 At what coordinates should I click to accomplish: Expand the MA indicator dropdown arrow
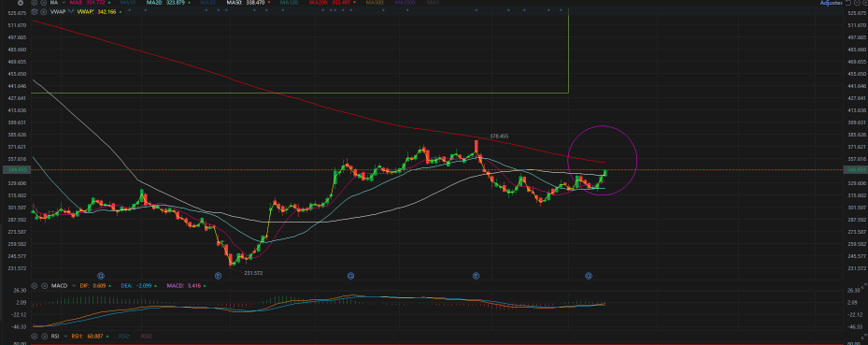(64, 3)
